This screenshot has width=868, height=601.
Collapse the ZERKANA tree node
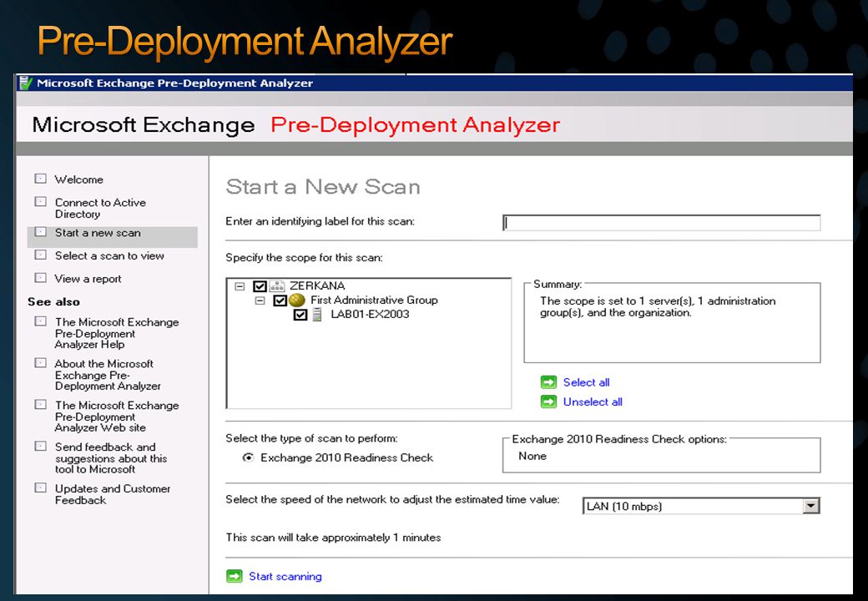pos(240,286)
